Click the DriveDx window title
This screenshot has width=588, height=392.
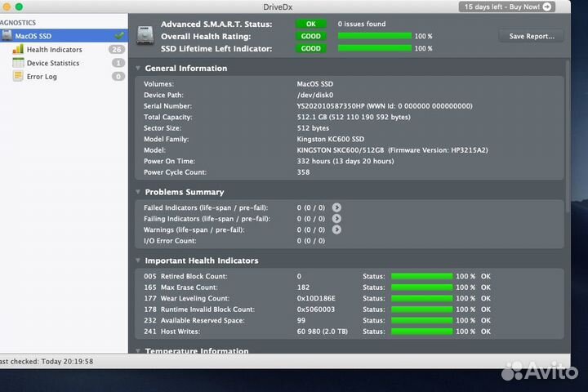tap(278, 7)
